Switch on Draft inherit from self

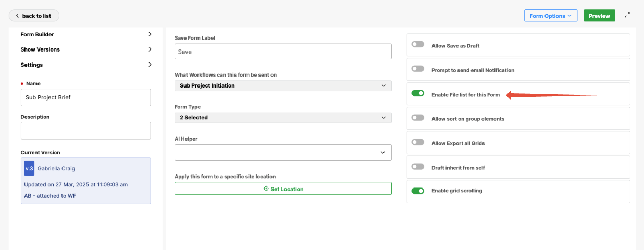[x=417, y=167]
